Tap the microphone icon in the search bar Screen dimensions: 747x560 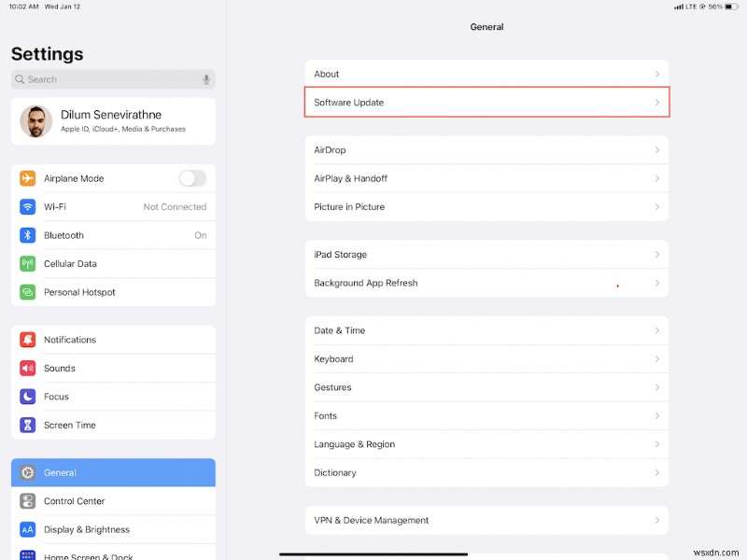205,79
